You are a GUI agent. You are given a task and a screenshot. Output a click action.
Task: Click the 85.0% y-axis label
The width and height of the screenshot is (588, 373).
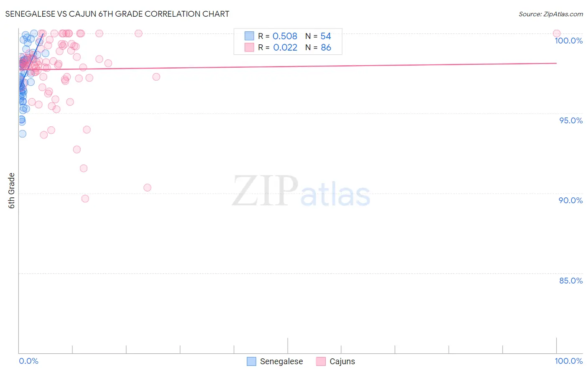[x=571, y=281]
